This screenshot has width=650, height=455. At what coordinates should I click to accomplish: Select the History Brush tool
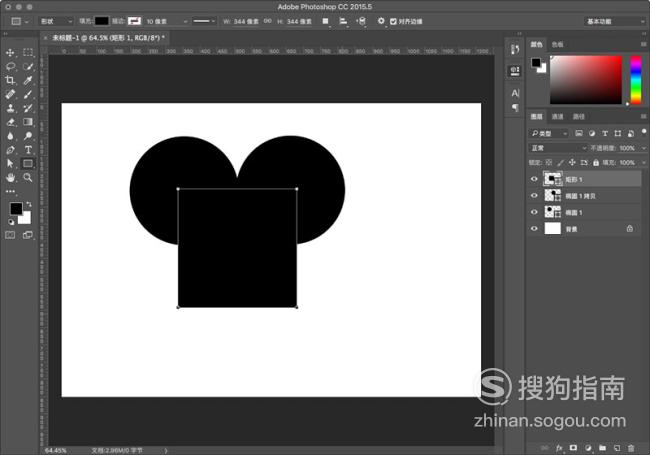pyautogui.click(x=28, y=108)
